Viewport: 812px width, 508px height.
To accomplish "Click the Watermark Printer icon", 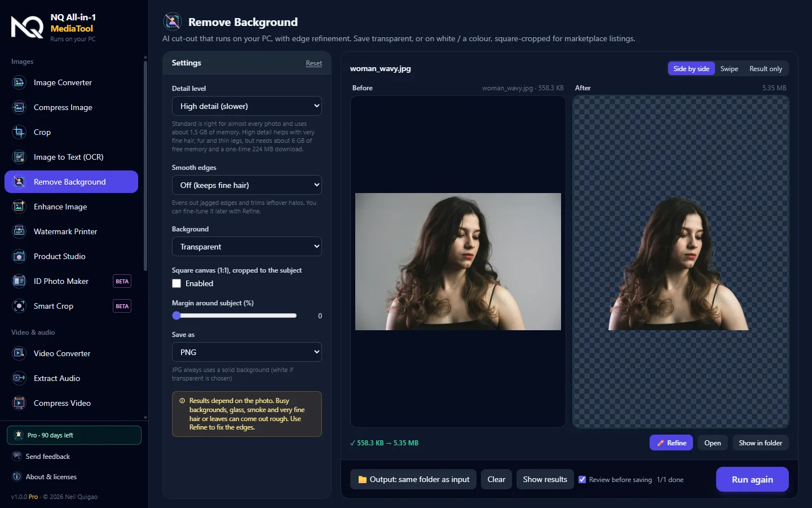I will (x=19, y=231).
